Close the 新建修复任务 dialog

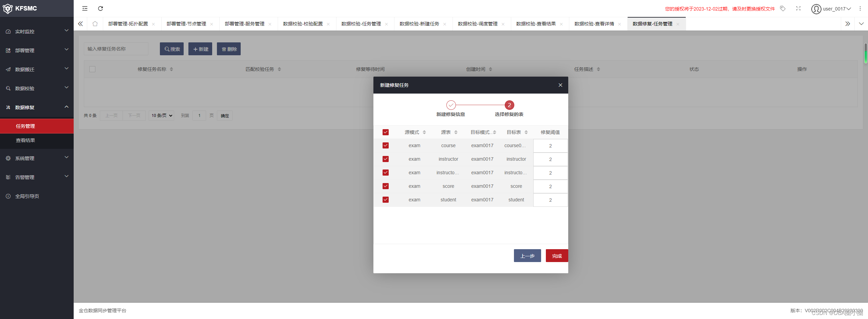point(560,85)
